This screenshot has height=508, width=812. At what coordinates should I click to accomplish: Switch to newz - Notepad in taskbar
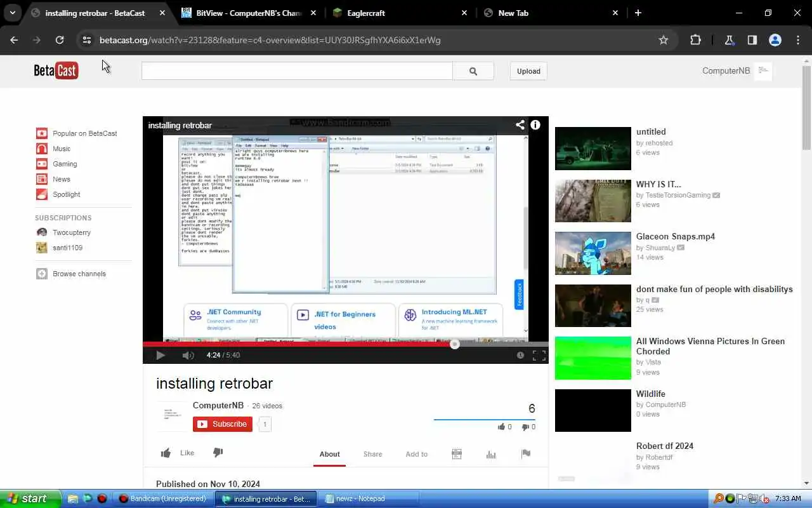[x=370, y=498]
